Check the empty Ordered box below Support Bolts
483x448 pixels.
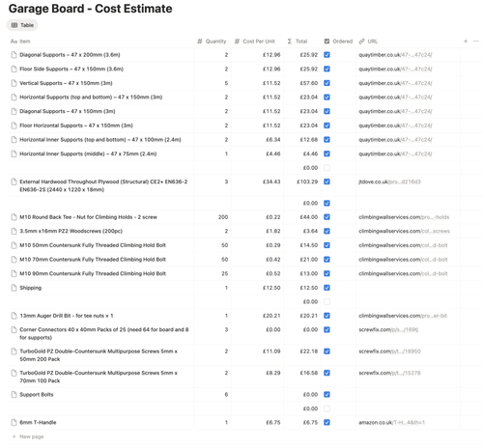[327, 408]
